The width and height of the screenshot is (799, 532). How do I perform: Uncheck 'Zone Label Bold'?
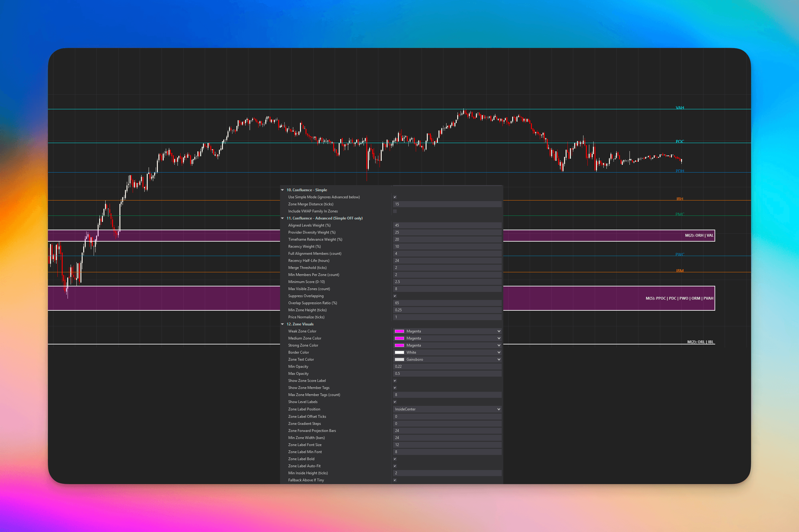(395, 459)
